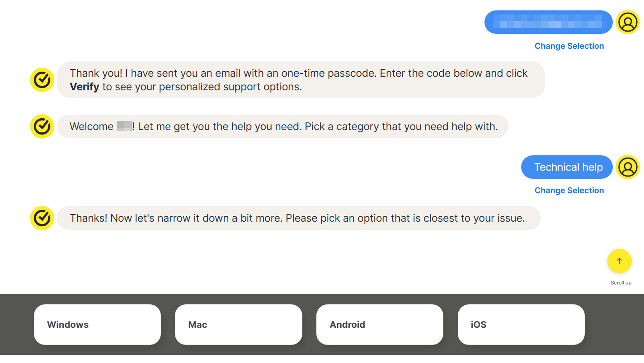Viewport: 644px width, 363px height.
Task: Click Change Selection under the blurred message
Action: pos(569,46)
